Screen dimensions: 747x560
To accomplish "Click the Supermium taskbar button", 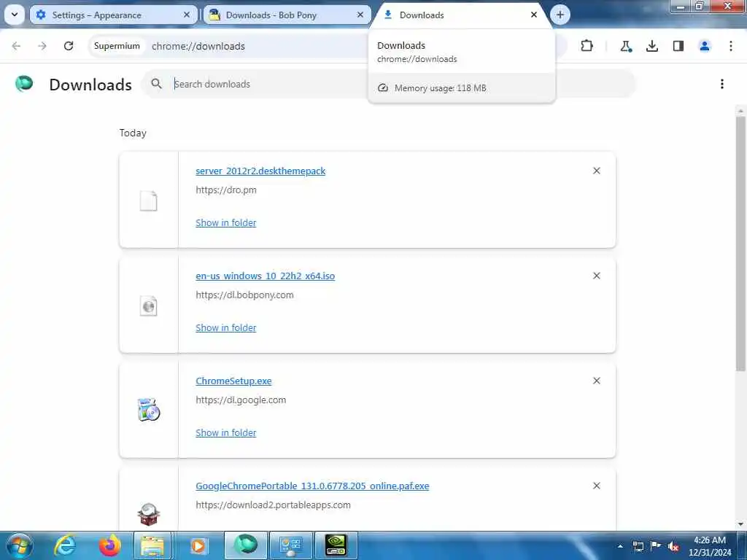I will click(245, 545).
